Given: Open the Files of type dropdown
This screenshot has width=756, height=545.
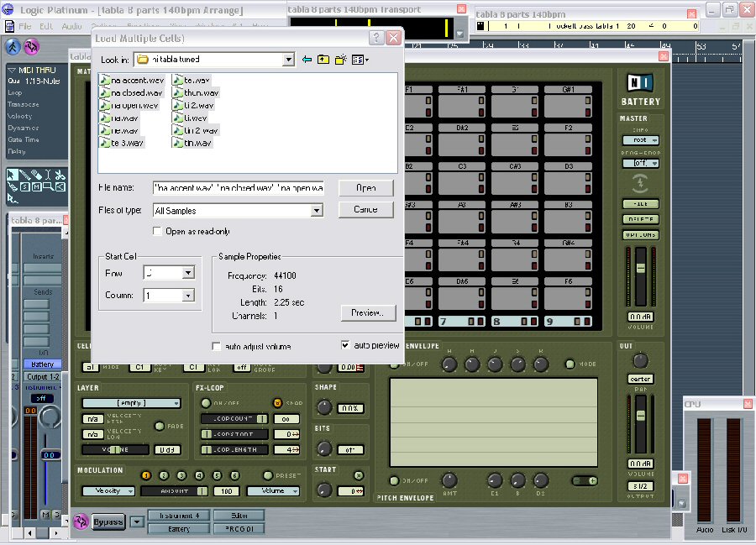Looking at the screenshot, I should point(317,210).
